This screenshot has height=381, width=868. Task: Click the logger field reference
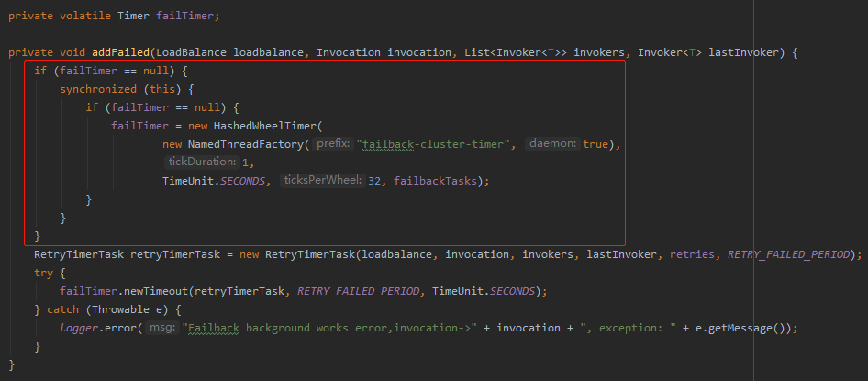coord(79,328)
